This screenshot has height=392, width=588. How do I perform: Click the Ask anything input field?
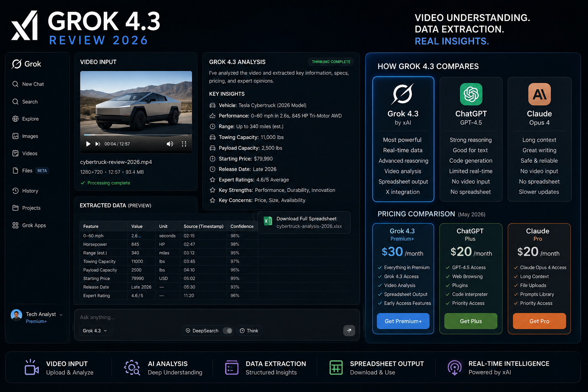click(x=217, y=317)
